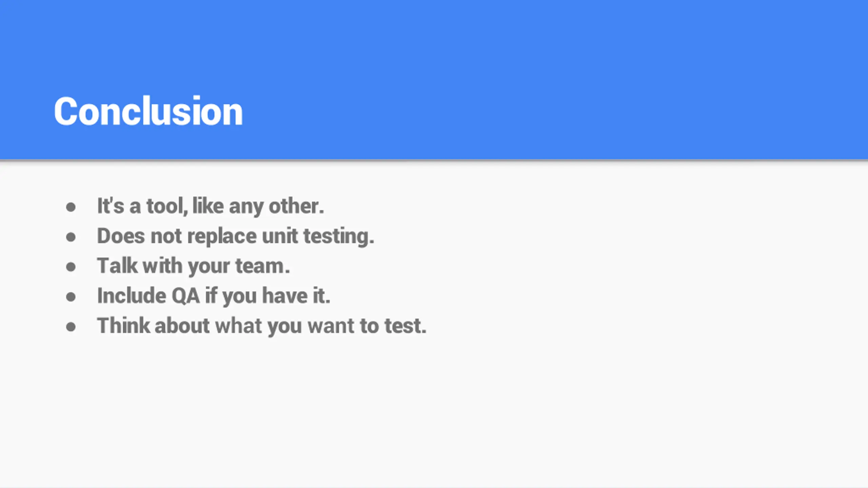Click the "Conclusion" slide title

point(149,111)
